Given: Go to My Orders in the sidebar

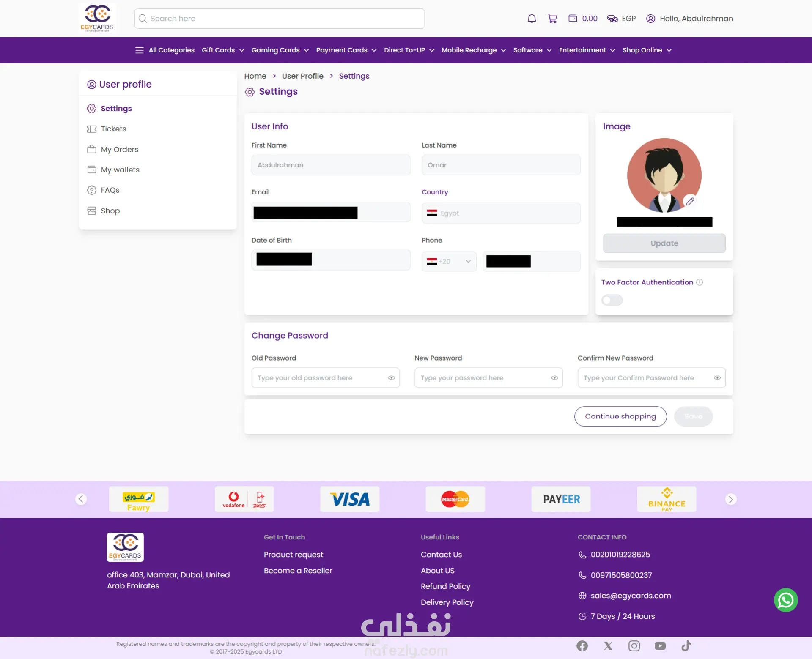Looking at the screenshot, I should click(x=120, y=150).
